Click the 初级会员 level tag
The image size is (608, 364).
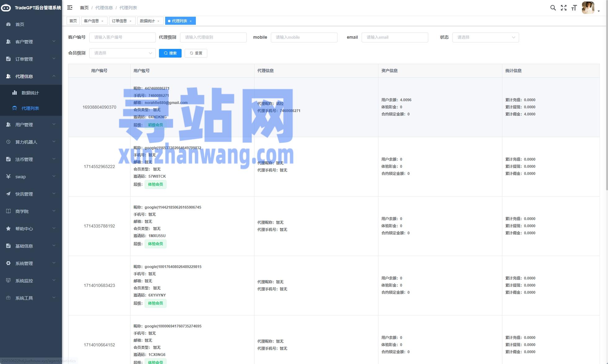pyautogui.click(x=155, y=125)
